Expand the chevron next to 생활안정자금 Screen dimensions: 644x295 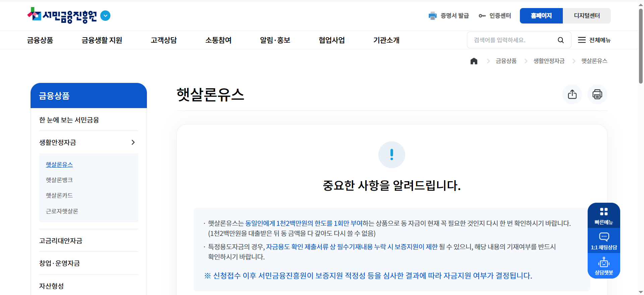133,142
